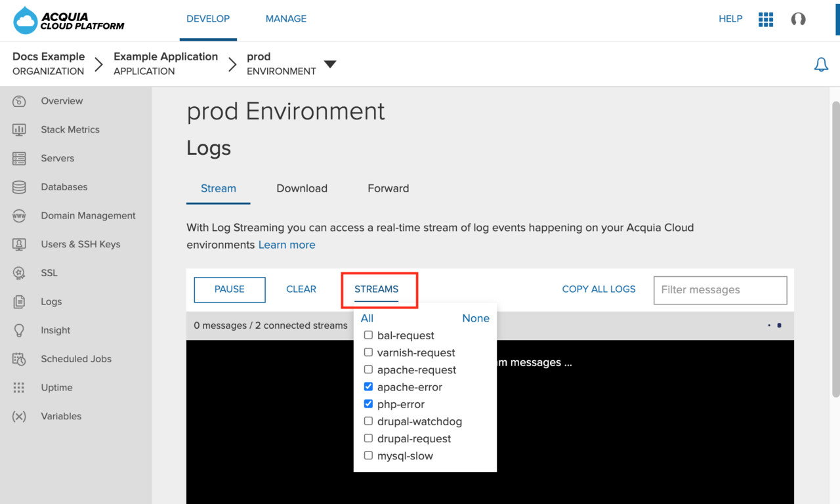Click the Users & SSH Keys icon
The image size is (840, 504).
click(x=18, y=244)
